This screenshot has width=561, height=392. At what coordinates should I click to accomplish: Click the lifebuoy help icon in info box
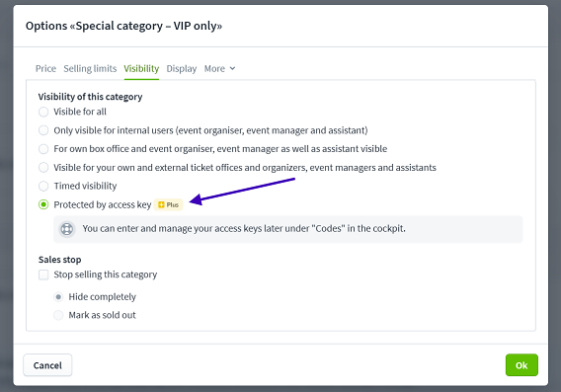(67, 229)
